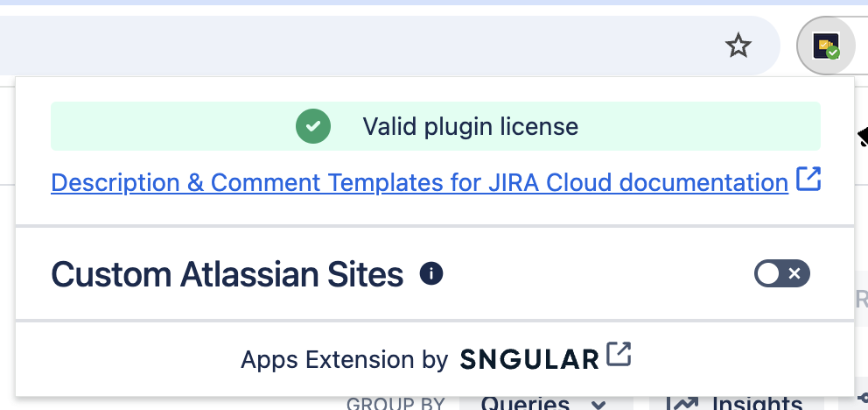Open the Queries dropdown
This screenshot has width=868, height=410.
[533, 404]
